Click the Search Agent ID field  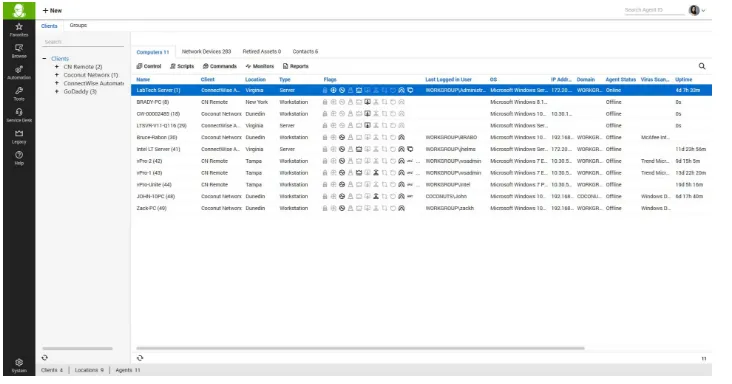(x=654, y=10)
